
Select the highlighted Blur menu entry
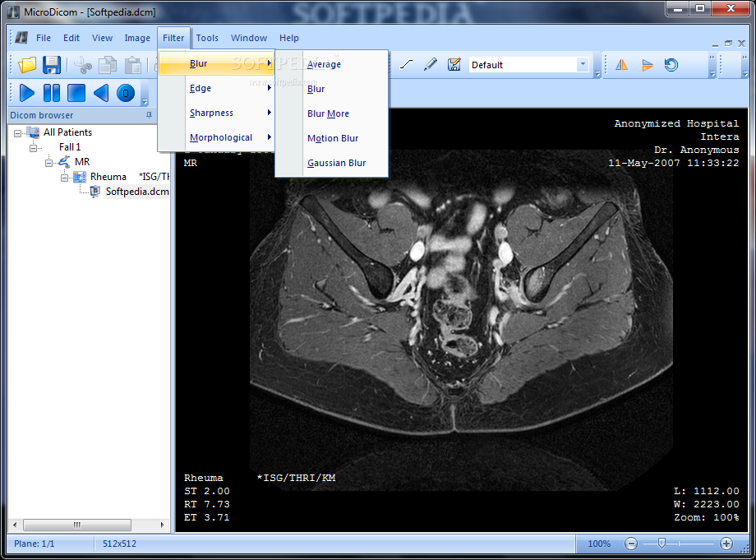216,63
